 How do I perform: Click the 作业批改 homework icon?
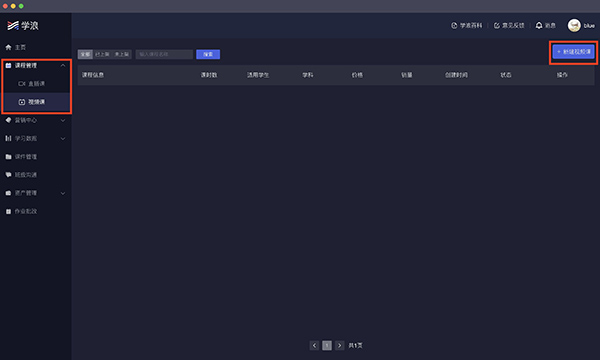[x=8, y=211]
